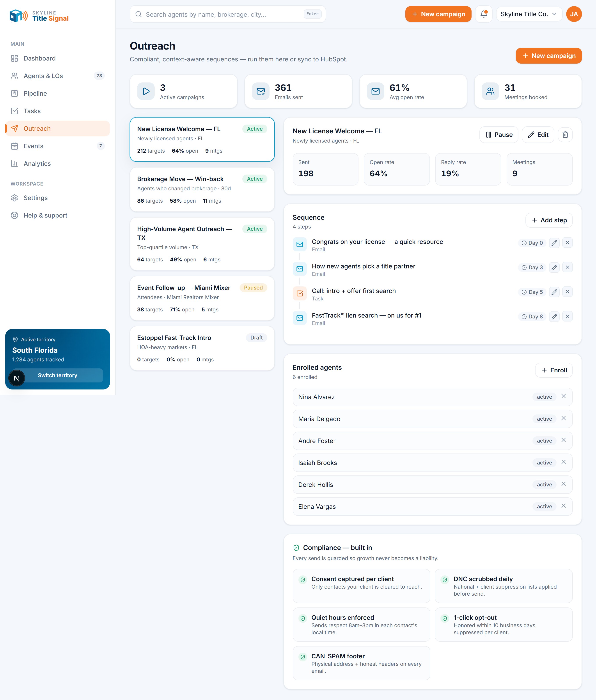Click the Nina Alvarez enrolled row
Screen dimensions: 596x700
click(432, 397)
